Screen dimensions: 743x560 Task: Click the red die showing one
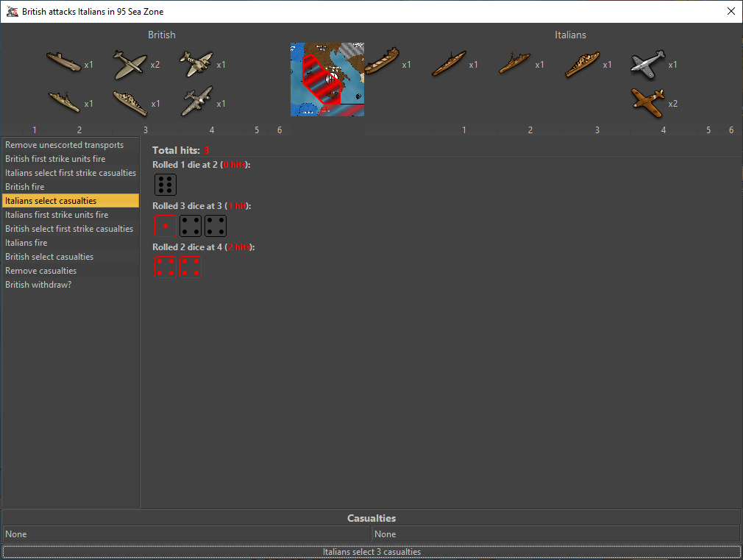[166, 226]
